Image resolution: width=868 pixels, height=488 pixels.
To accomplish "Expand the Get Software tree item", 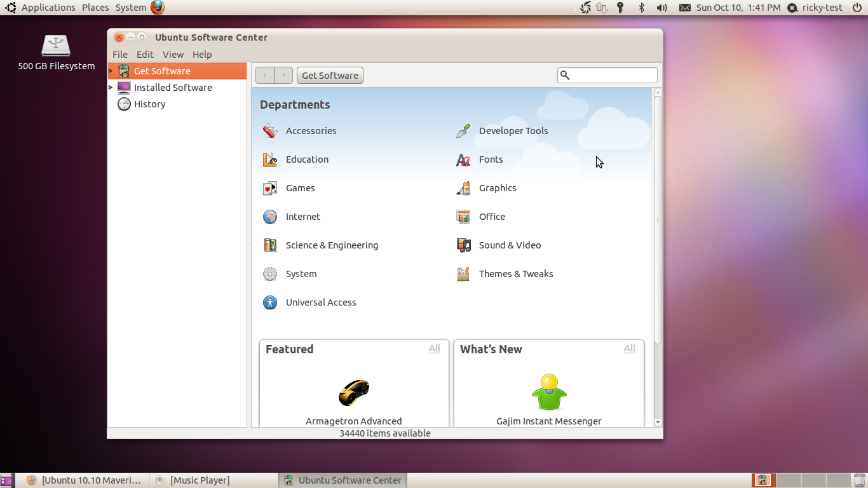I will point(111,71).
